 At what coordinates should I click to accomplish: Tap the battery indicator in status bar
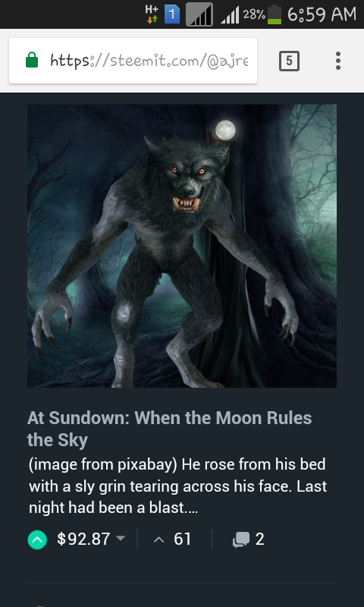275,14
